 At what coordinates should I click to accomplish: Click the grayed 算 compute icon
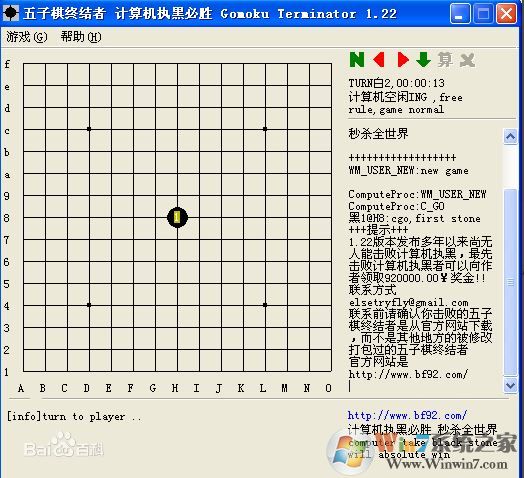tap(445, 60)
